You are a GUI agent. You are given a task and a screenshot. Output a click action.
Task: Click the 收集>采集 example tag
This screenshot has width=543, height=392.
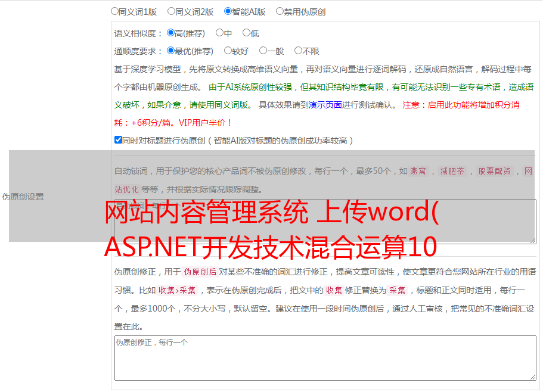pos(177,290)
